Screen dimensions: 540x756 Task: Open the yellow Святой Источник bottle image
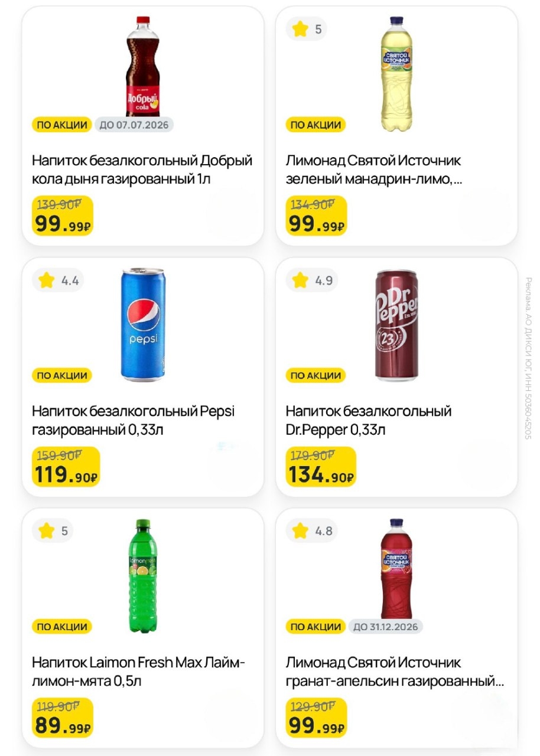(x=396, y=73)
